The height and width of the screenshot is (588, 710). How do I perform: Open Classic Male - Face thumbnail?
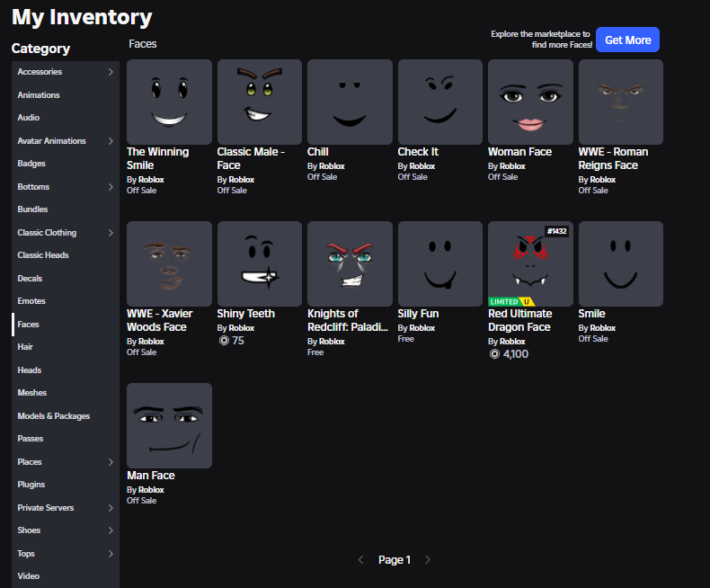260,102
